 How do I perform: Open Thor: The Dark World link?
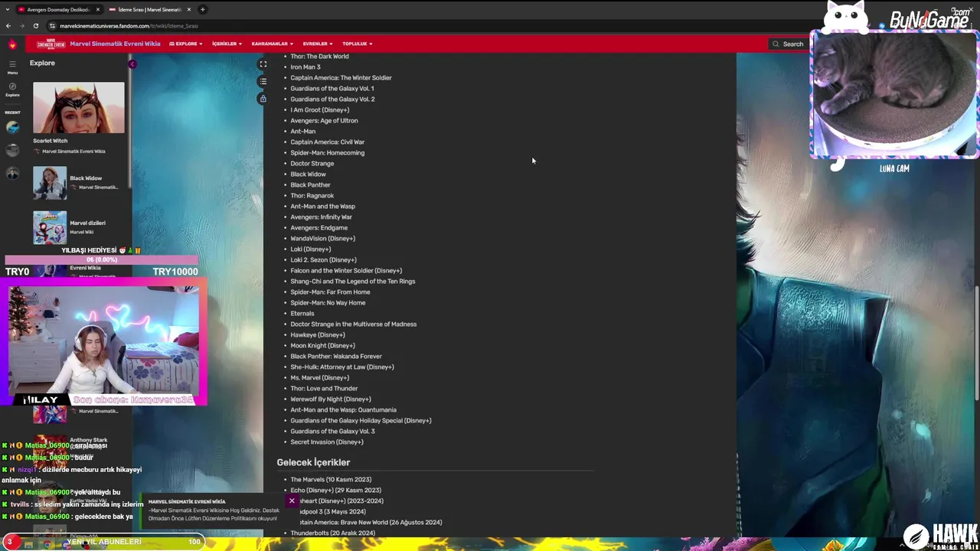pos(319,56)
